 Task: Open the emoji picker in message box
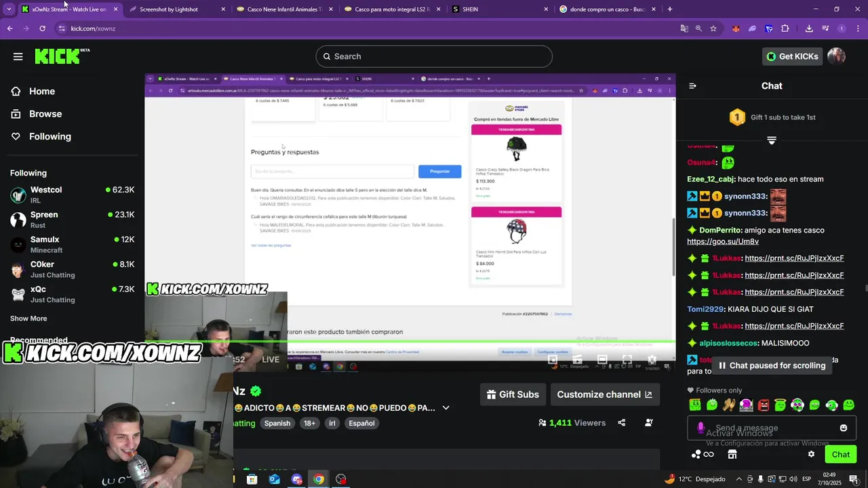(x=844, y=428)
